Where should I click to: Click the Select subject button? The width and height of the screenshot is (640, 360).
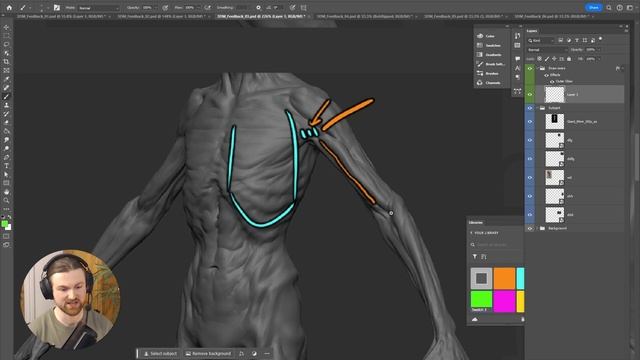[160, 353]
